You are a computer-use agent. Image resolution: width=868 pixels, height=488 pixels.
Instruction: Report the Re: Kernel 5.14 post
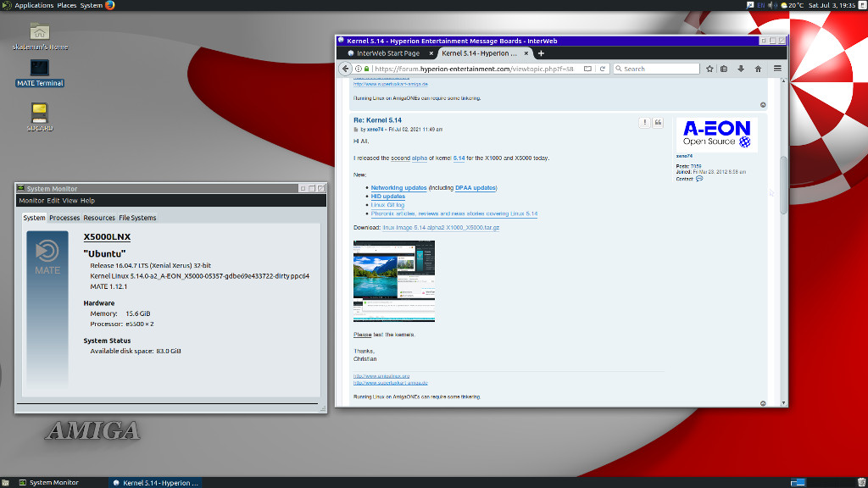pyautogui.click(x=644, y=123)
